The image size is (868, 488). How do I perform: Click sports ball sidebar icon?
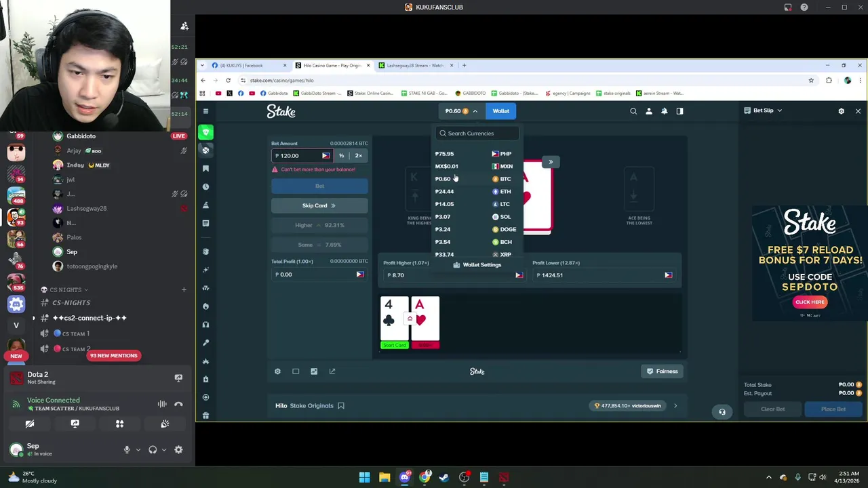coord(205,150)
